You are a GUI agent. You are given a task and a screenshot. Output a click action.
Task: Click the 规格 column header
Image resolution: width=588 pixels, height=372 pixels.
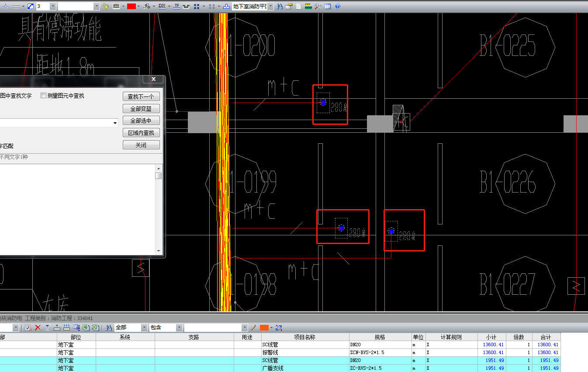(380, 337)
